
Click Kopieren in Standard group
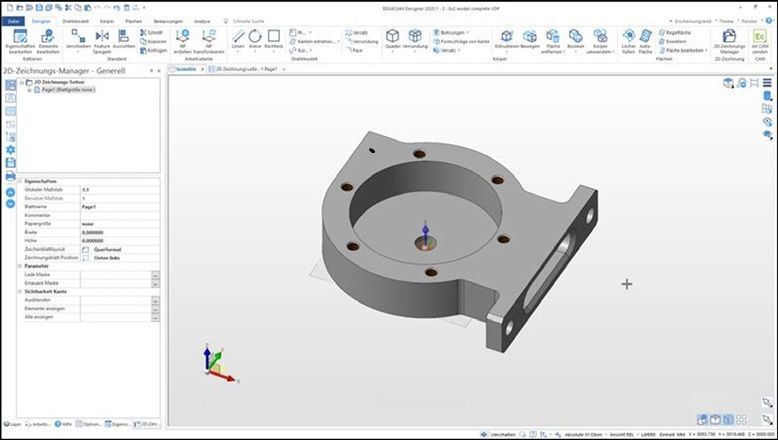pyautogui.click(x=153, y=42)
